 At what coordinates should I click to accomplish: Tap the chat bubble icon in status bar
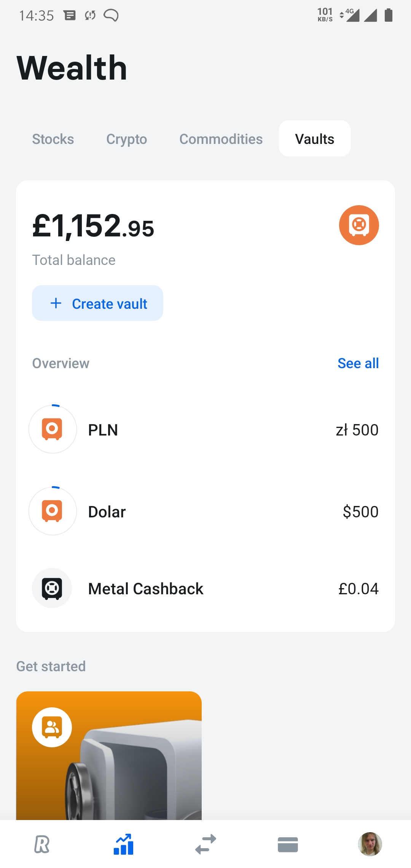point(111,15)
